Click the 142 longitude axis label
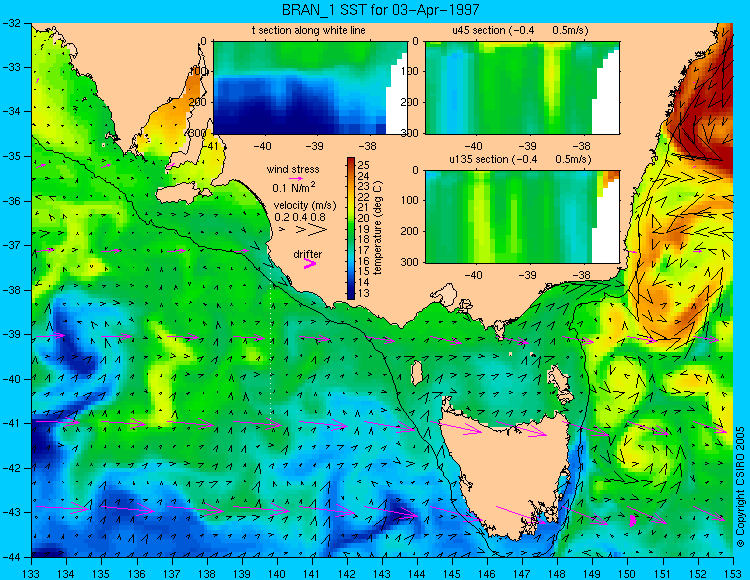This screenshot has height=580, width=750. click(347, 574)
